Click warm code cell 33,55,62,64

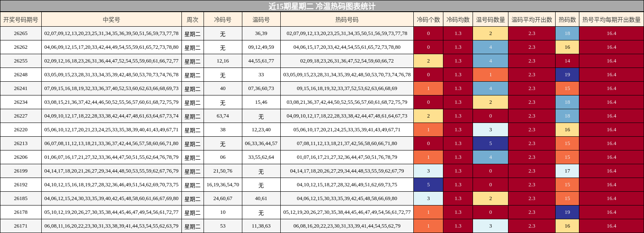[x=261, y=157]
